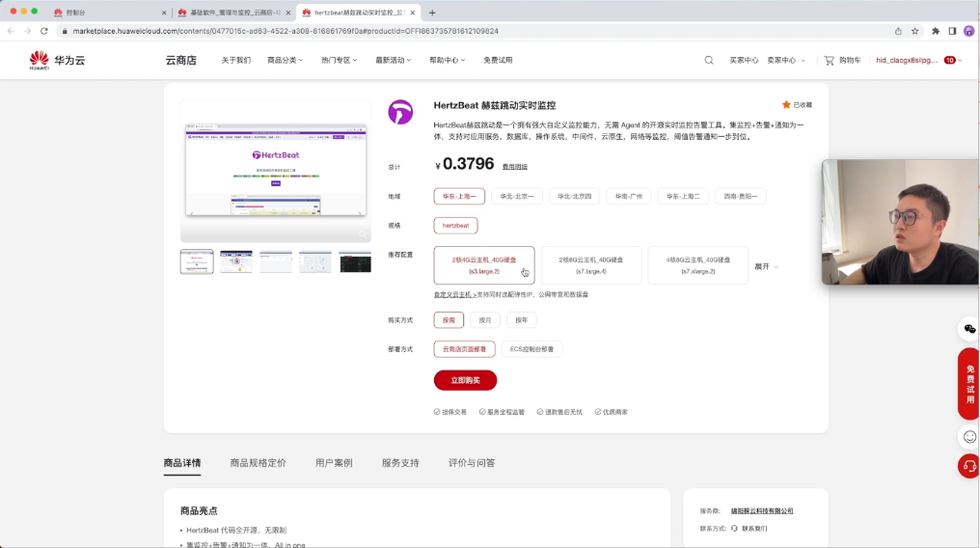Click the 联系我们 contact icon link
Viewport: 980px width, 548px height.
[x=749, y=528]
